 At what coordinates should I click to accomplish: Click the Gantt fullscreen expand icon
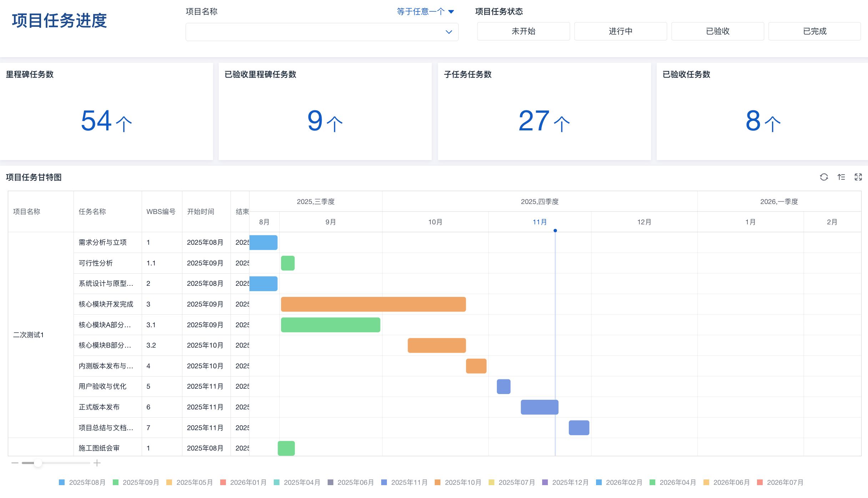[858, 177]
